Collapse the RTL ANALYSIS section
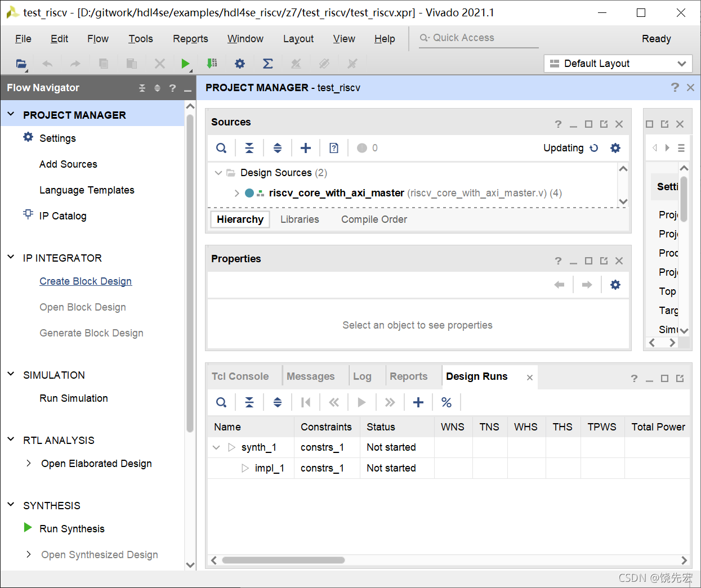 11,439
